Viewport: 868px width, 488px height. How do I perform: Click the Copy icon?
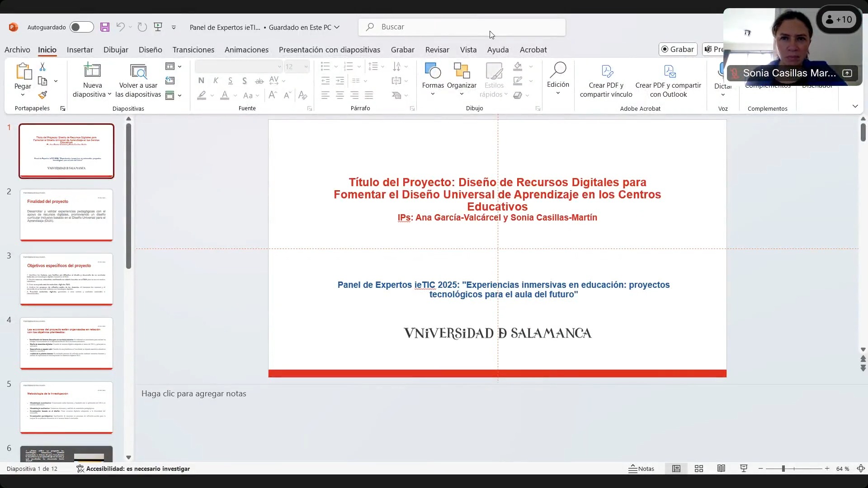42,81
